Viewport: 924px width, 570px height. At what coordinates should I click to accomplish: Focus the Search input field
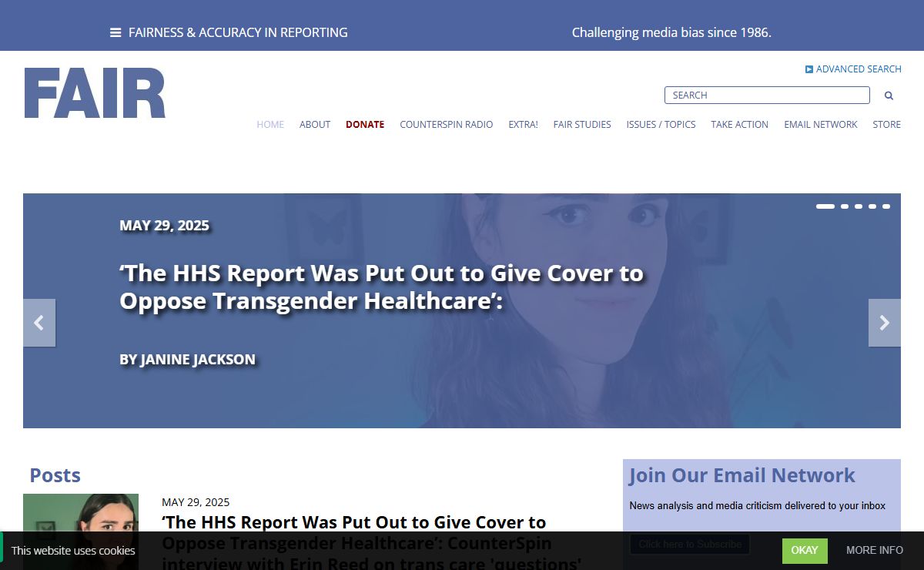pos(767,96)
